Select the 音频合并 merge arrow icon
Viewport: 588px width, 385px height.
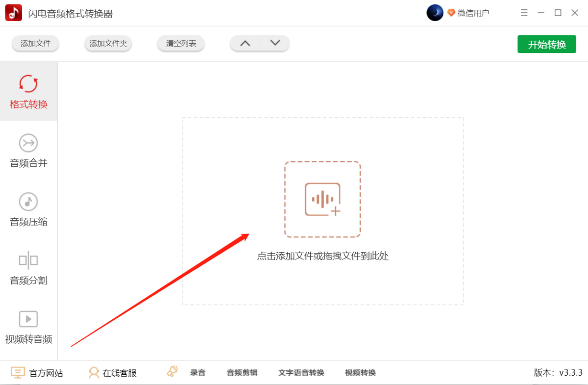pos(28,143)
